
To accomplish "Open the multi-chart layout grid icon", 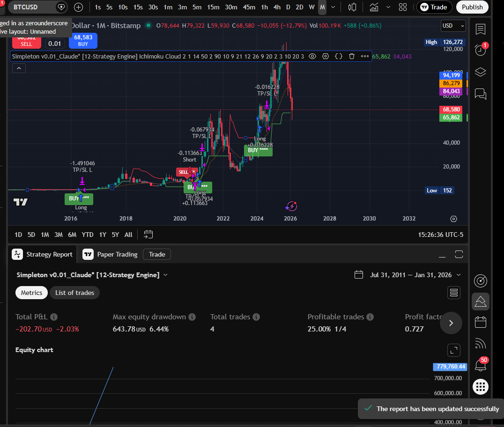I will pos(403,7).
